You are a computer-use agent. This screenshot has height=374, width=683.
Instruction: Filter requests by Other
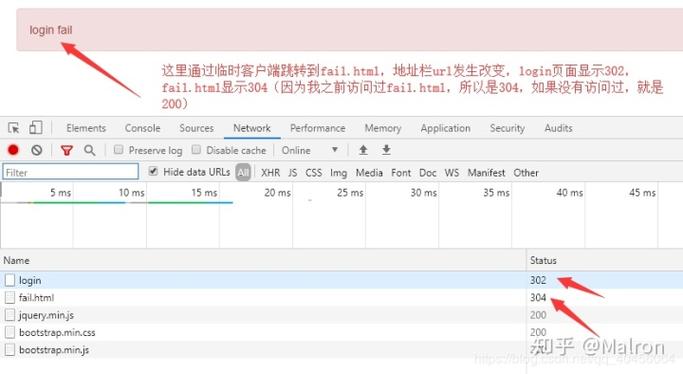(526, 173)
